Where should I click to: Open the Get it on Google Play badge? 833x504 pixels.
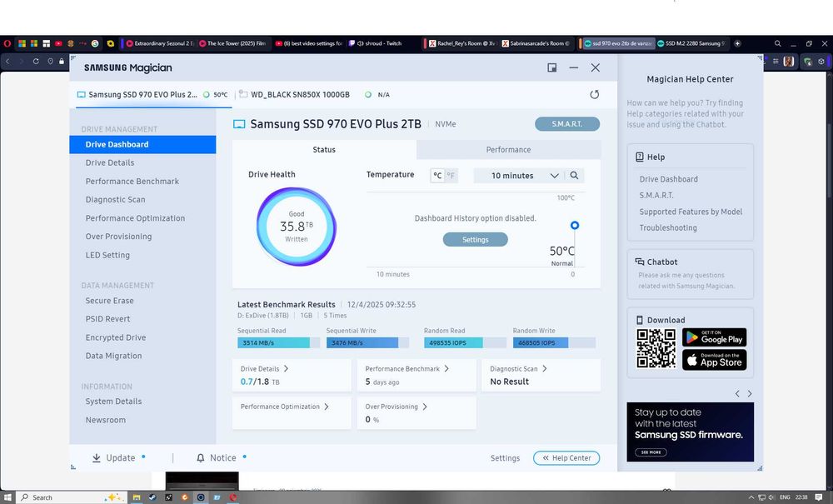coord(715,337)
